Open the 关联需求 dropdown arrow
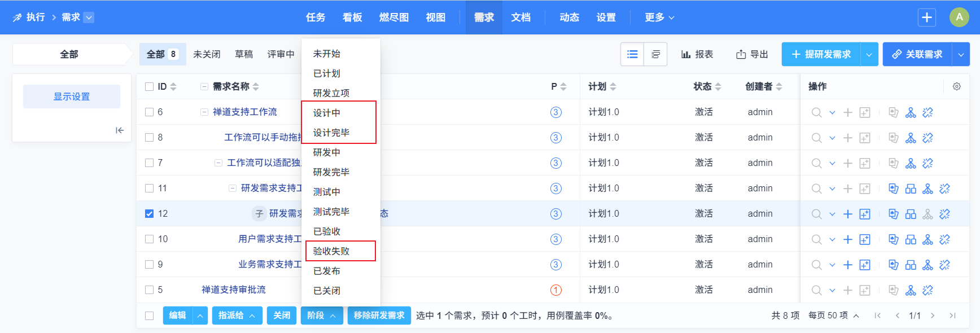 [x=961, y=54]
